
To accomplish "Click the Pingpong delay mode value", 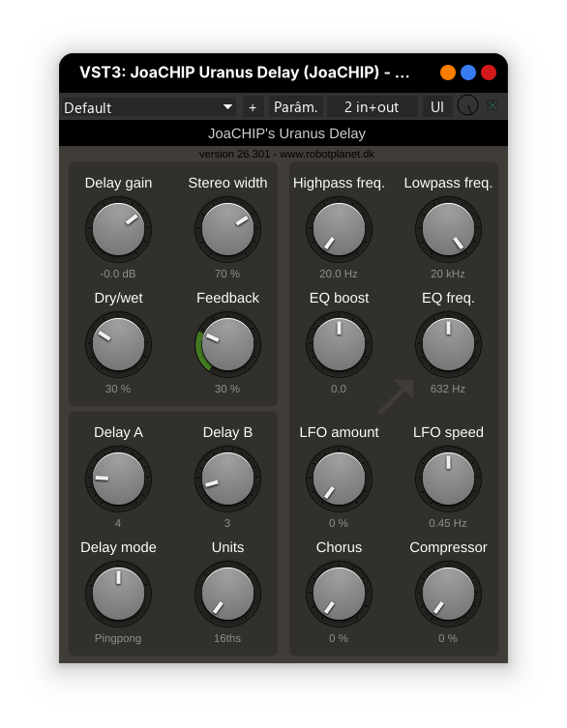I will tap(118, 638).
